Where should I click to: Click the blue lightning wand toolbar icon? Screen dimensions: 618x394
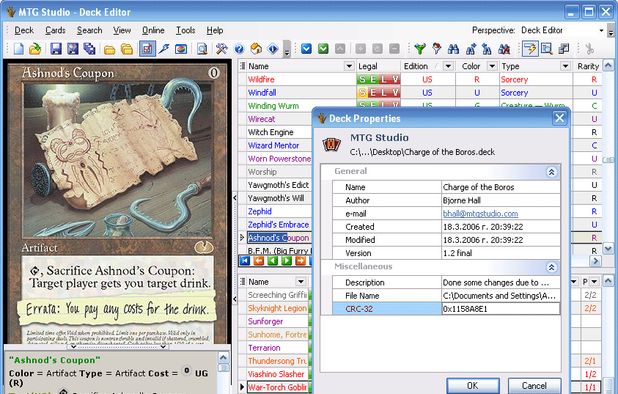(x=164, y=49)
